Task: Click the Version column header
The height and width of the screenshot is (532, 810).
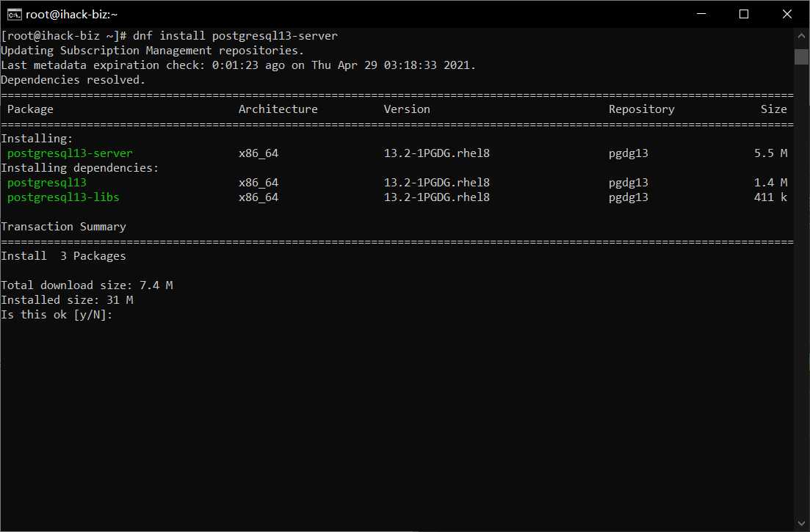Action: click(x=407, y=109)
